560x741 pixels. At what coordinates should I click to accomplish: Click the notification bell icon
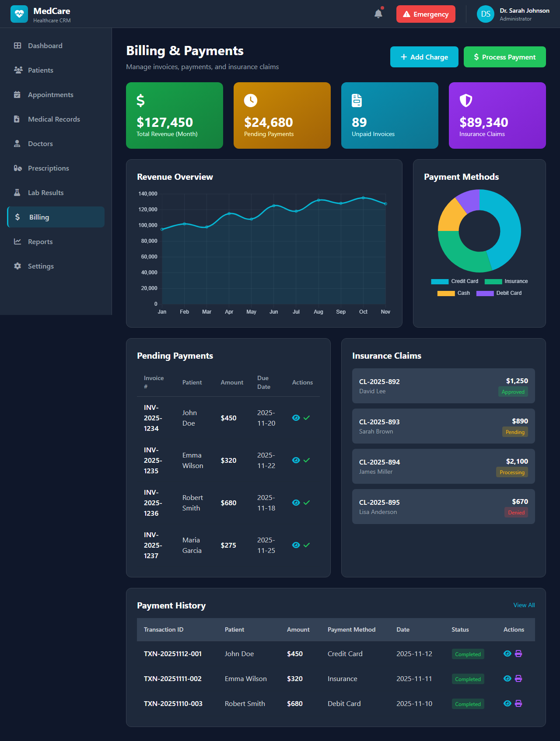[x=378, y=14]
